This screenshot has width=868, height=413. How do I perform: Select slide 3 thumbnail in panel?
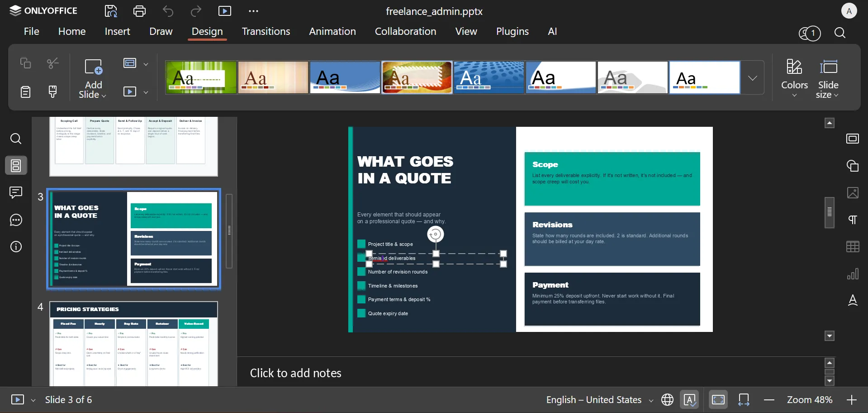tap(133, 239)
